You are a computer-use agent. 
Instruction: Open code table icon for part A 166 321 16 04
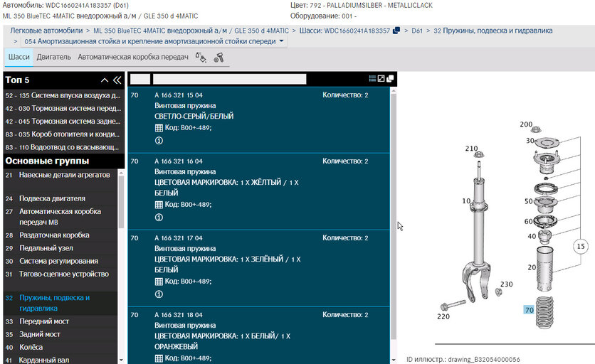click(159, 205)
